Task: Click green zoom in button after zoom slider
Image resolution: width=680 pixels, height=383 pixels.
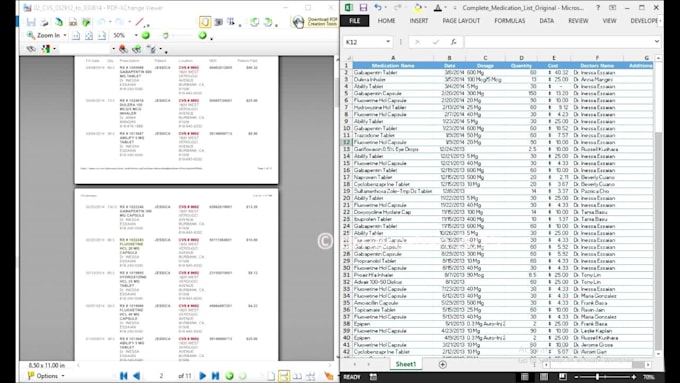Action: tap(202, 35)
